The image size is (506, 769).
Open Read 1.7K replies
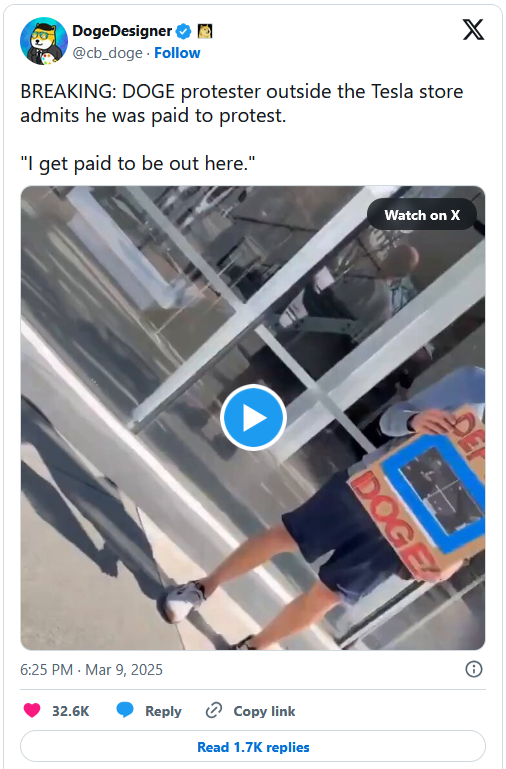pos(253,747)
